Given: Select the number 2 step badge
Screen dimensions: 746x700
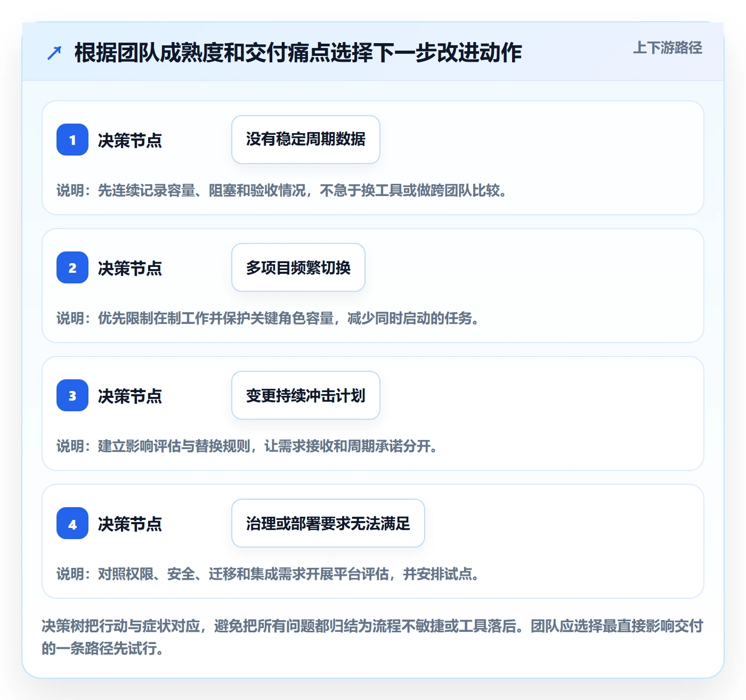Looking at the screenshot, I should [72, 267].
